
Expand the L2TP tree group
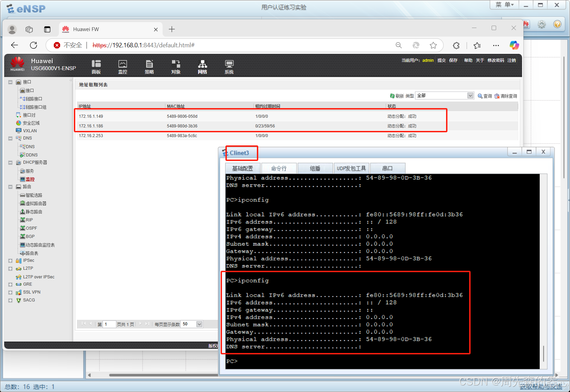(10, 269)
